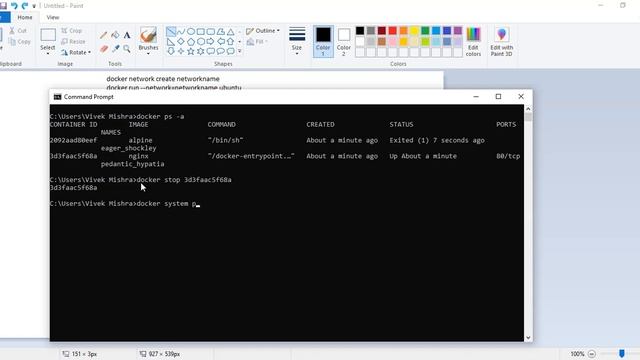Choose the purple color swatch
This screenshot has width=640, height=360.
458,31
